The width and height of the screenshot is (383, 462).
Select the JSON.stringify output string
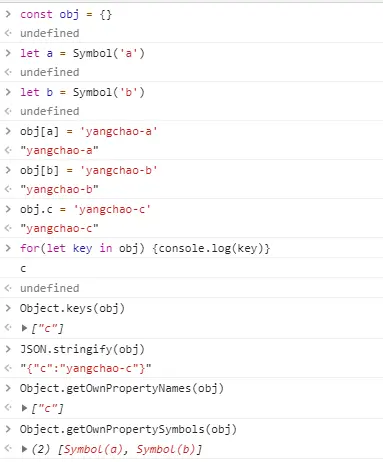(x=86, y=368)
